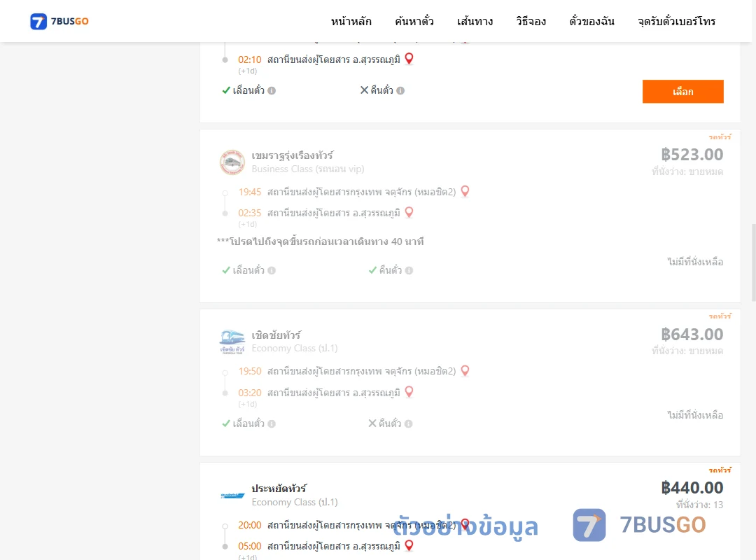The height and width of the screenshot is (560, 756).
Task: Click the ฿643.00 price
Action: (692, 335)
